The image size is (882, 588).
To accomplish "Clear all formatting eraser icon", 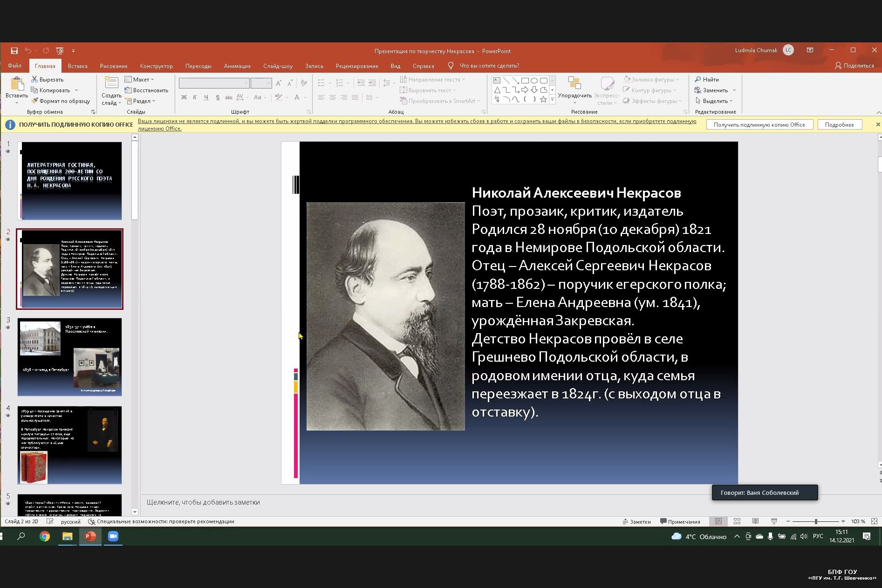I will pyautogui.click(x=304, y=83).
